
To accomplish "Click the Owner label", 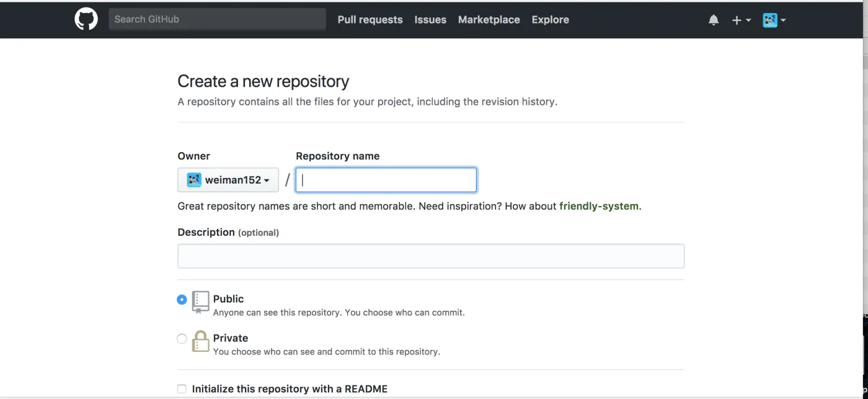I will 194,156.
